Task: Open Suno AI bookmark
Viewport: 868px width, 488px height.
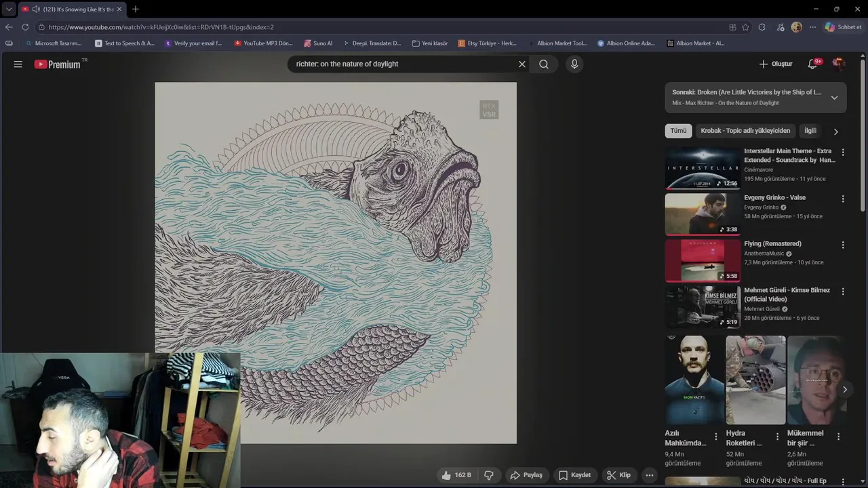Action: pyautogui.click(x=318, y=43)
